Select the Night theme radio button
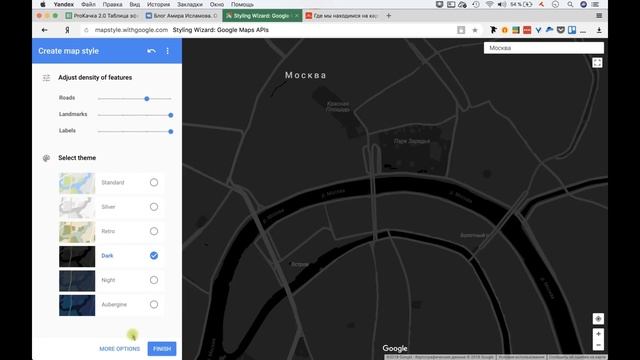The image size is (640, 360). click(x=154, y=280)
